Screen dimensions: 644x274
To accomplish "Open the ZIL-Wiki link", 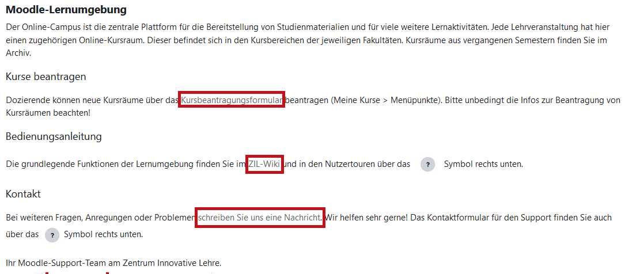I will pos(264,165).
